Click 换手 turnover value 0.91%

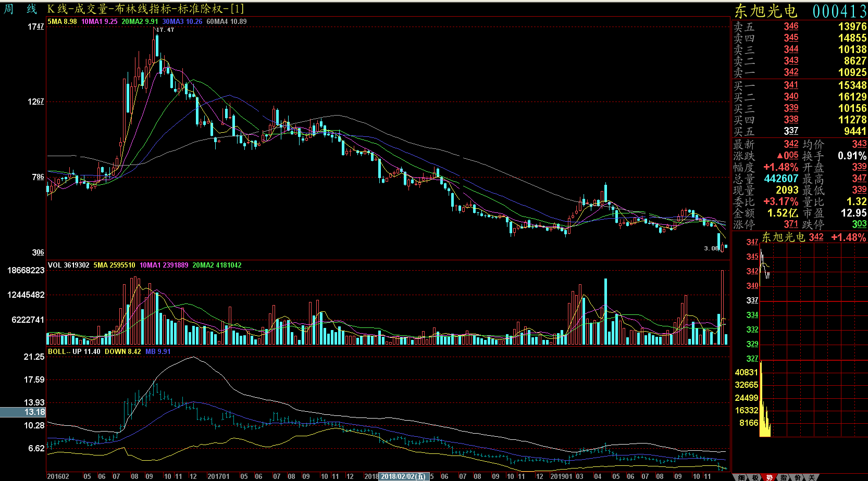(852, 156)
